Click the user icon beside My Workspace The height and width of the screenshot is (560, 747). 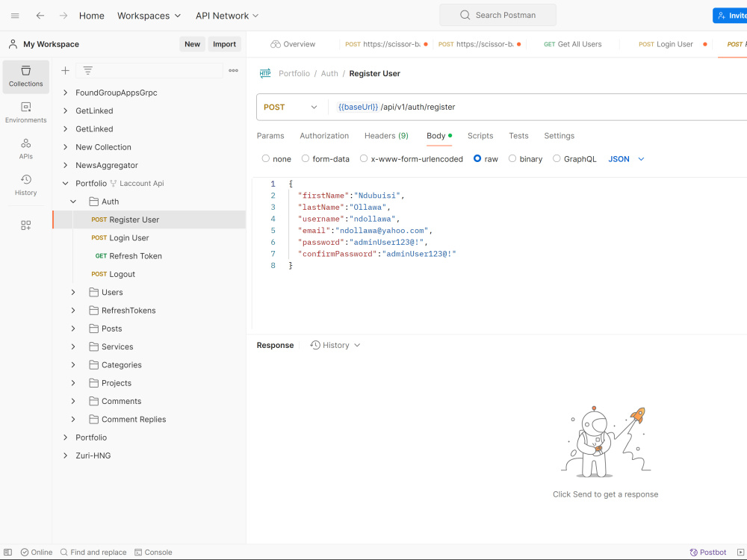click(13, 44)
